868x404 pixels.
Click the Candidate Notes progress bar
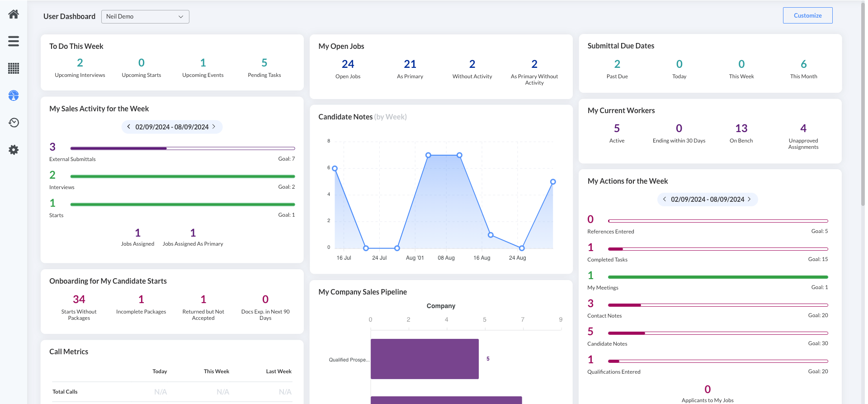[718, 333]
